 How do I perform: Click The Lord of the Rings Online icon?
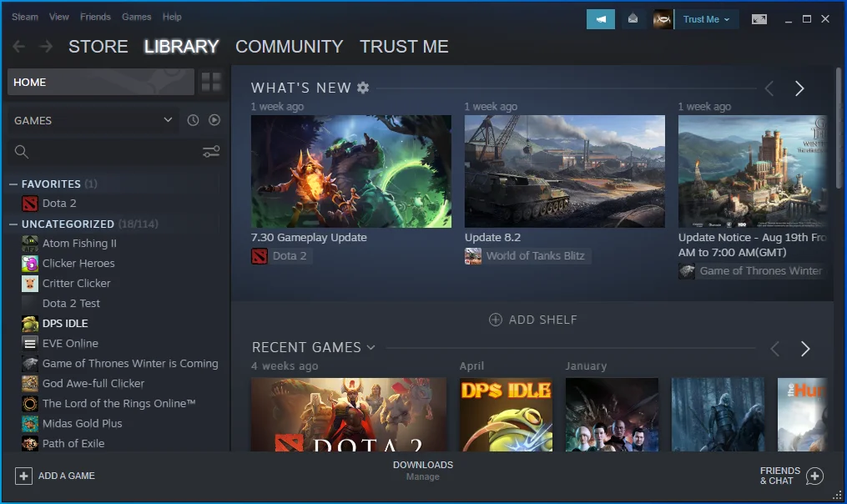tap(30, 403)
